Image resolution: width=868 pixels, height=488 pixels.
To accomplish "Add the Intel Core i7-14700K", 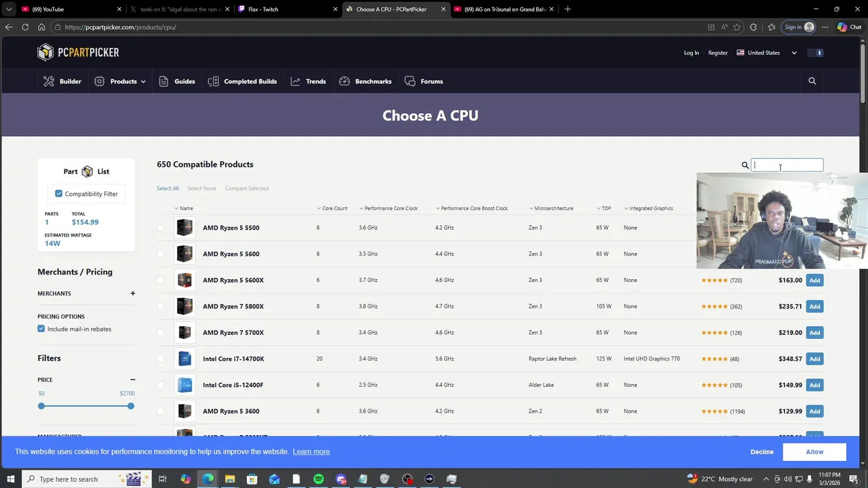I will click(x=814, y=359).
